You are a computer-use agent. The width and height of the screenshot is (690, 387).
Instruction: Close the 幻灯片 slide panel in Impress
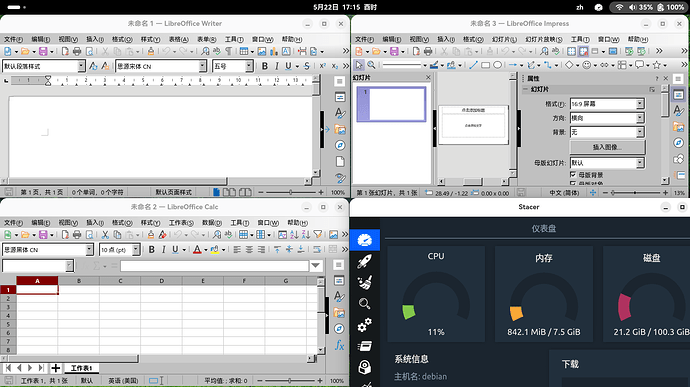point(428,77)
